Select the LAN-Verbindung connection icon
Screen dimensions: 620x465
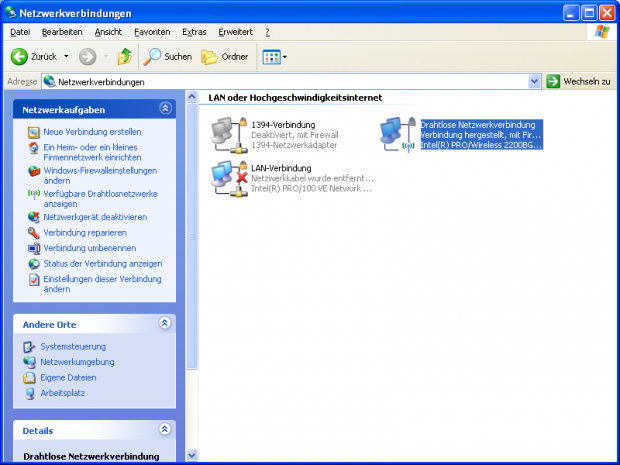[229, 179]
